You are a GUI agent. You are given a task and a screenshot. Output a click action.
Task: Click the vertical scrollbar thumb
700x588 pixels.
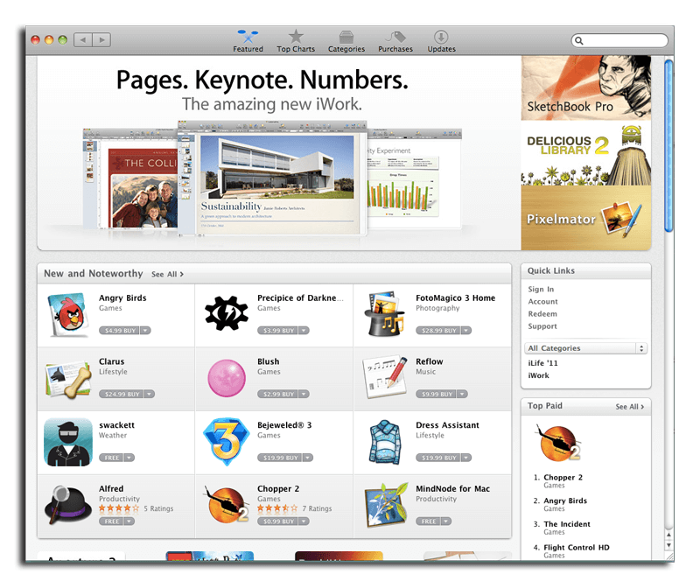point(668,146)
